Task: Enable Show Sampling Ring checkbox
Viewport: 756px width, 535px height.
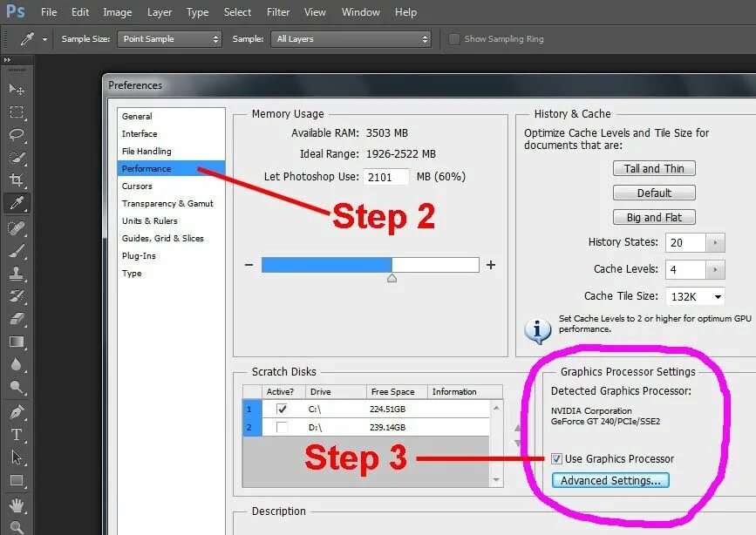Action: tap(453, 39)
